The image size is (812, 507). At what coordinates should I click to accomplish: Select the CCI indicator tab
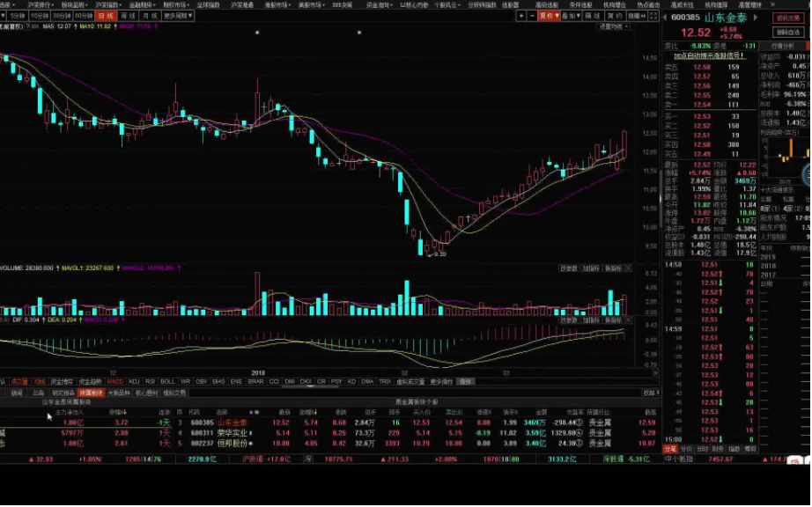(x=274, y=382)
